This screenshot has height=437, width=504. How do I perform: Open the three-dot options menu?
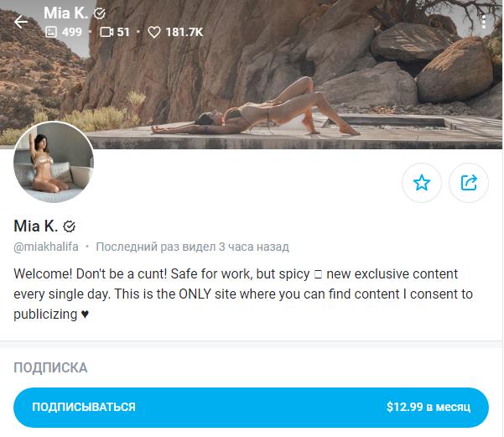coord(484,22)
